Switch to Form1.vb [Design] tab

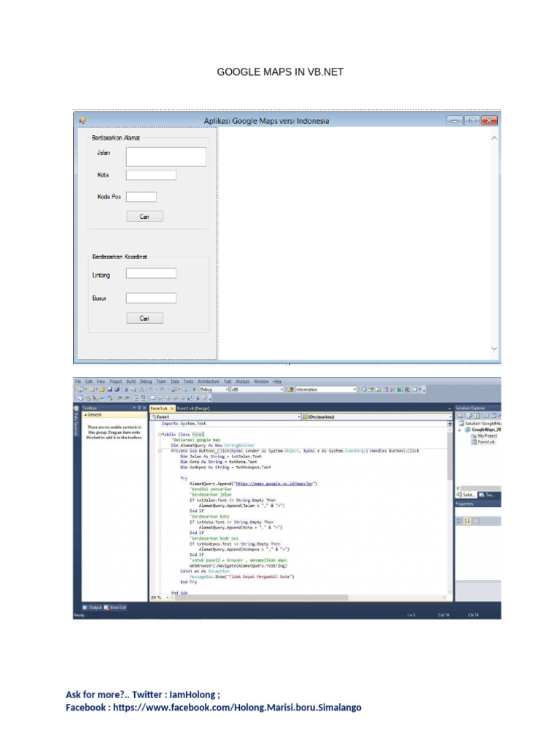coord(192,409)
